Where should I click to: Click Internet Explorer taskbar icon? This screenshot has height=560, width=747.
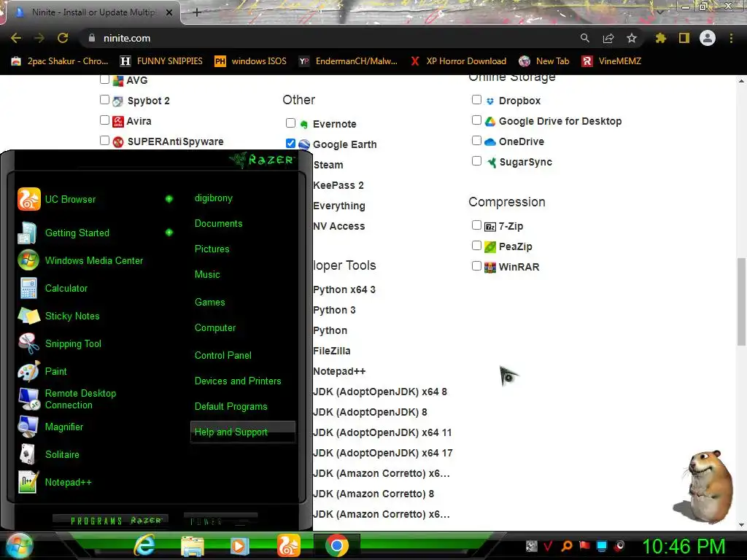(x=144, y=545)
